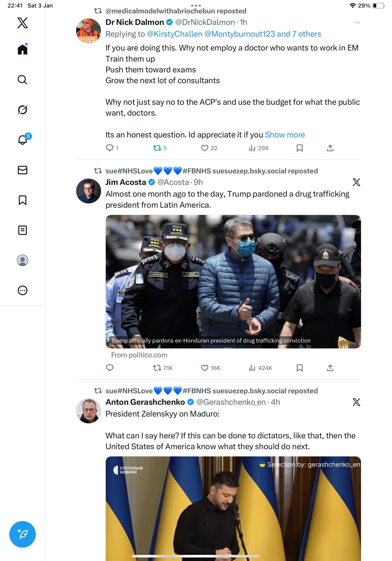Tap the Zelenskyy video thumbnail
This screenshot has width=392, height=561.
tap(233, 508)
